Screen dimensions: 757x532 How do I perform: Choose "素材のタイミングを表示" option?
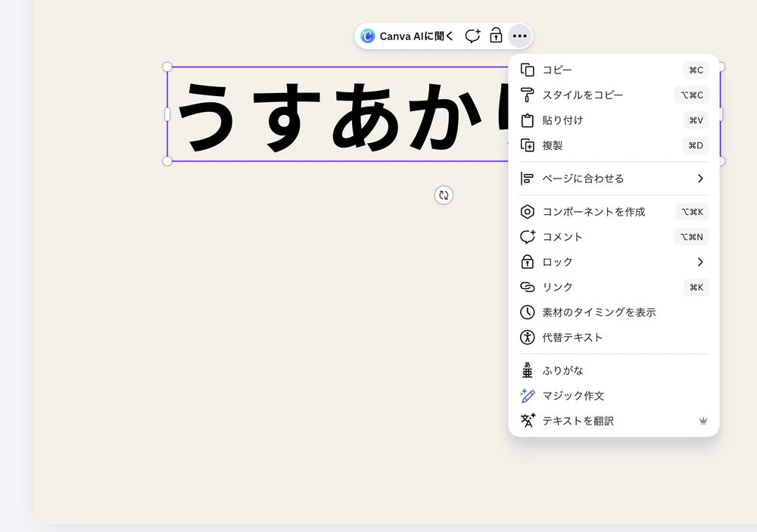pos(614,313)
